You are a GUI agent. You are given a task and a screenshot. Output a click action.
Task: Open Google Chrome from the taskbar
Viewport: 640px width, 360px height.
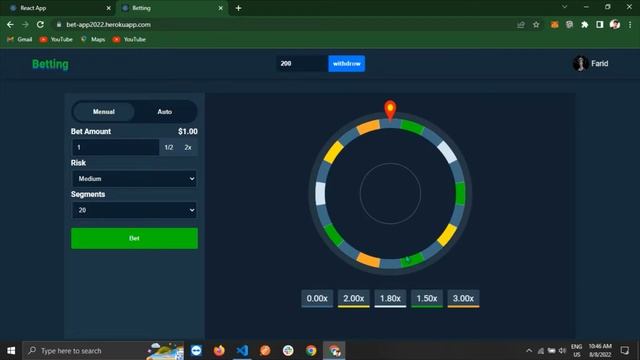(x=311, y=351)
